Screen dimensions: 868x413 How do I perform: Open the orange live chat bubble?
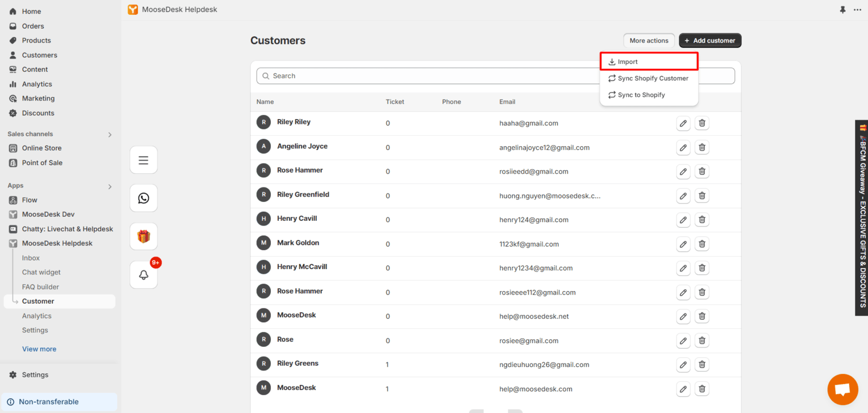click(842, 389)
